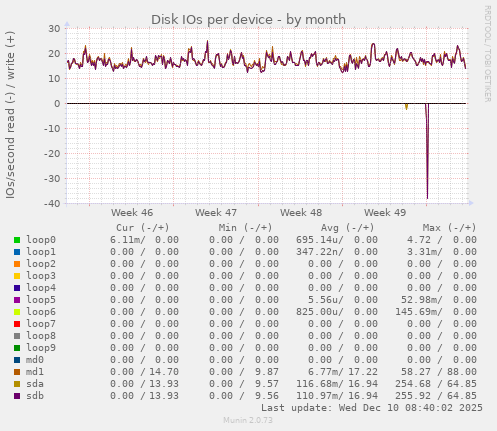Screen dimensions: 497x431
Task: Select the loop6 legend label
Action: tap(41, 312)
